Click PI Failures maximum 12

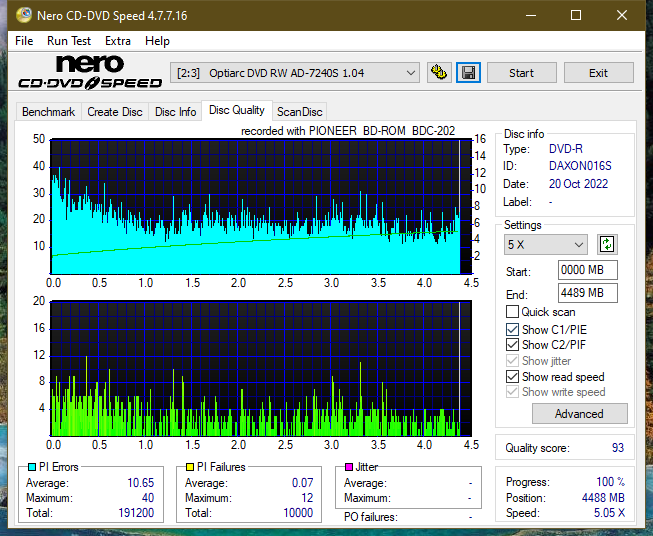(307, 498)
